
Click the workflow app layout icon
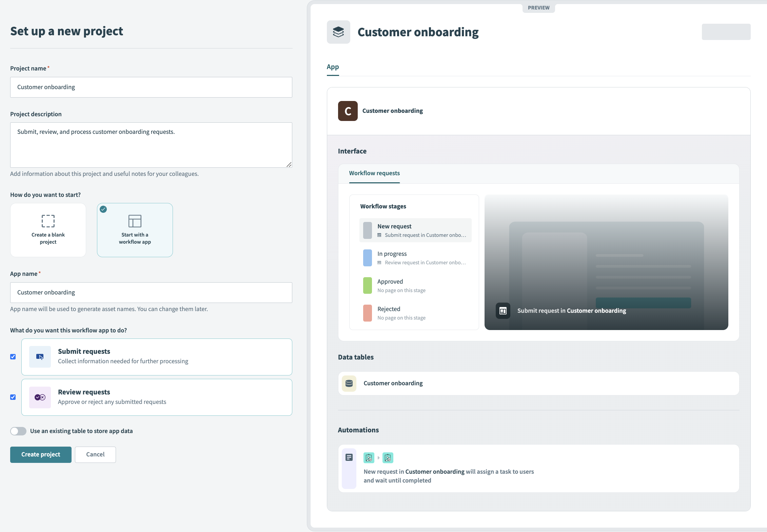[x=135, y=221]
